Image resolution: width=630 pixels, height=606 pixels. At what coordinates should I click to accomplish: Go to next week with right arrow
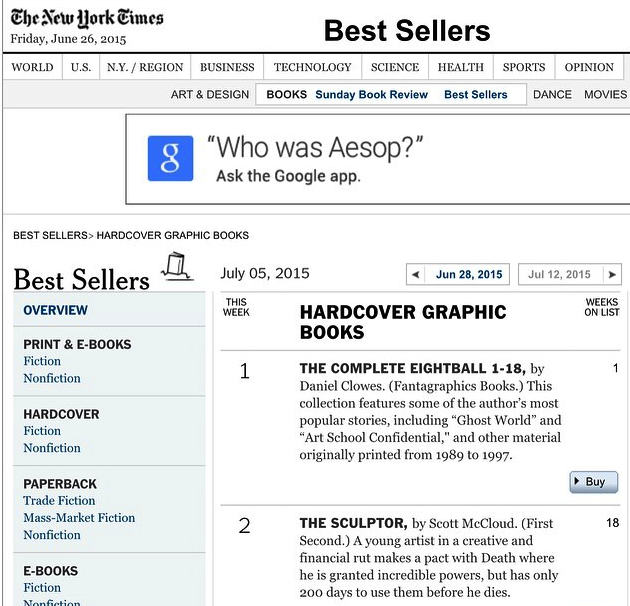[x=611, y=274]
